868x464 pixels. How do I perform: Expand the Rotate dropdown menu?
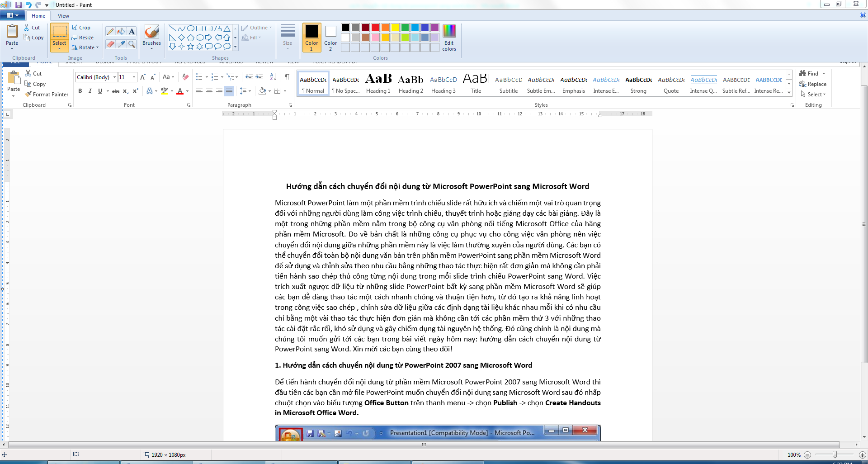[85, 47]
